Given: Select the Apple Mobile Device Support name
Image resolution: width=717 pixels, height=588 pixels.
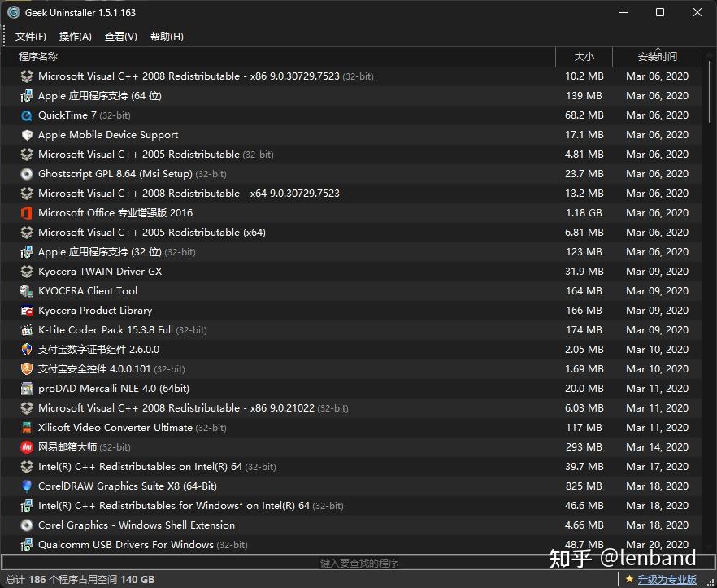Looking at the screenshot, I should [x=108, y=135].
